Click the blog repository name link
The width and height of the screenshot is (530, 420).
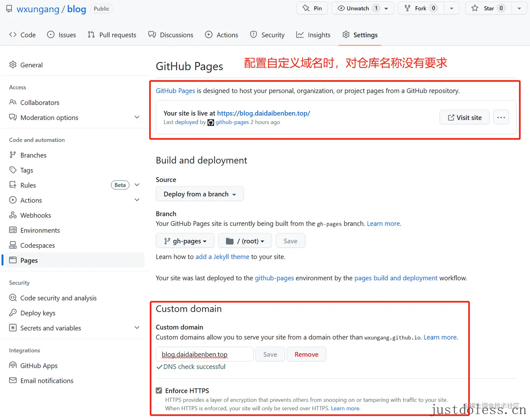77,9
